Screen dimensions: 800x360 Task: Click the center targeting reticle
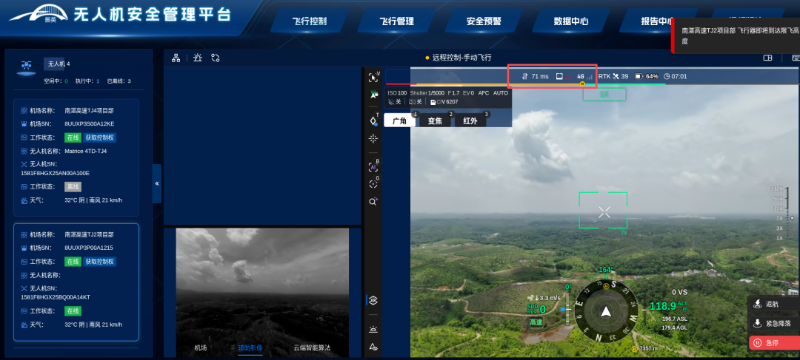point(604,212)
